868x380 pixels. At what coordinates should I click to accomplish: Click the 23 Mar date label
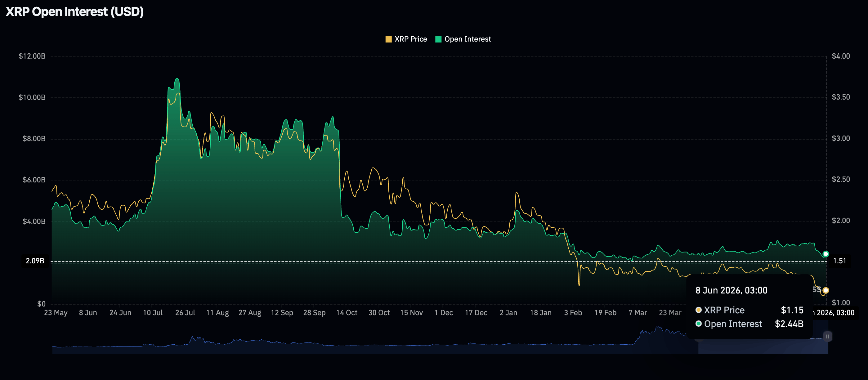tap(670, 313)
